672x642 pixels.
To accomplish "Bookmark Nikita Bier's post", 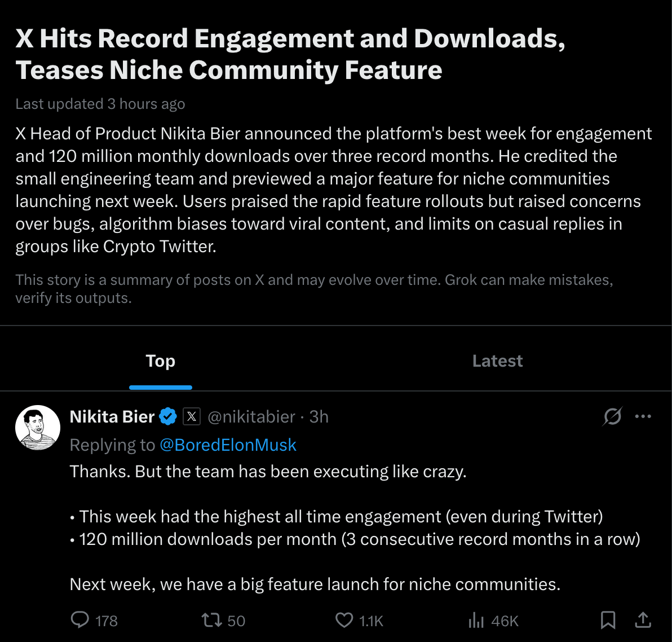I will click(x=607, y=620).
